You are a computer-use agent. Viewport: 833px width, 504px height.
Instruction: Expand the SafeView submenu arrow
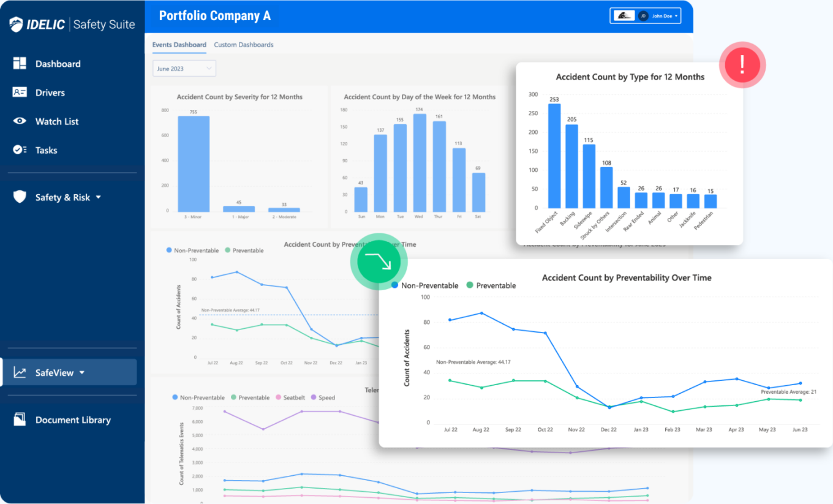[82, 372]
